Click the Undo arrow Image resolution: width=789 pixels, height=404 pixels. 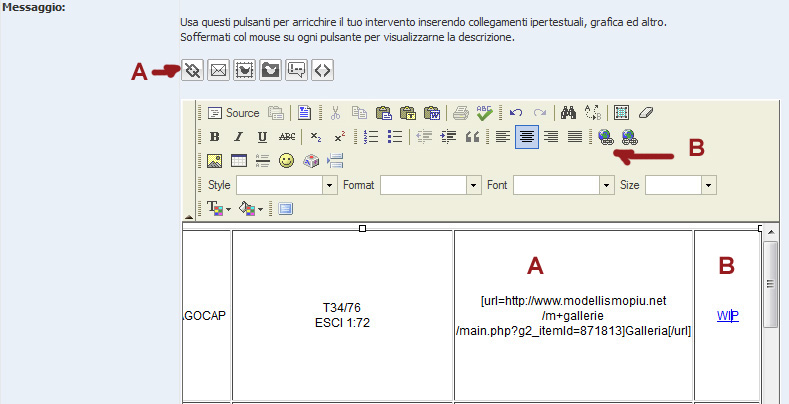pos(516,113)
